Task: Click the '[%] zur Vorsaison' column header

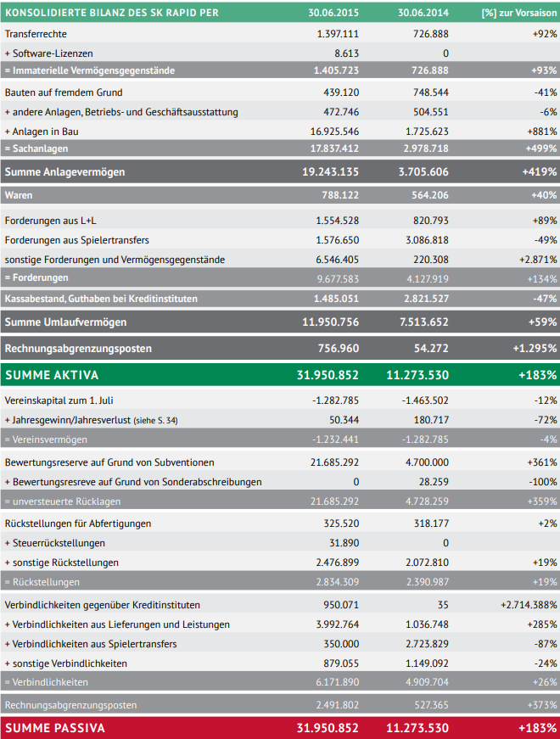Action: click(519, 13)
